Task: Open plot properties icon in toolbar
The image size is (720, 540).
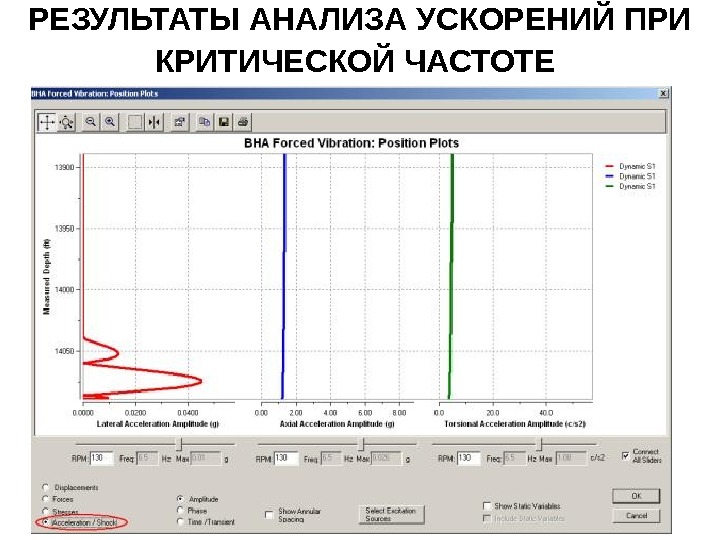Action: click(x=180, y=122)
